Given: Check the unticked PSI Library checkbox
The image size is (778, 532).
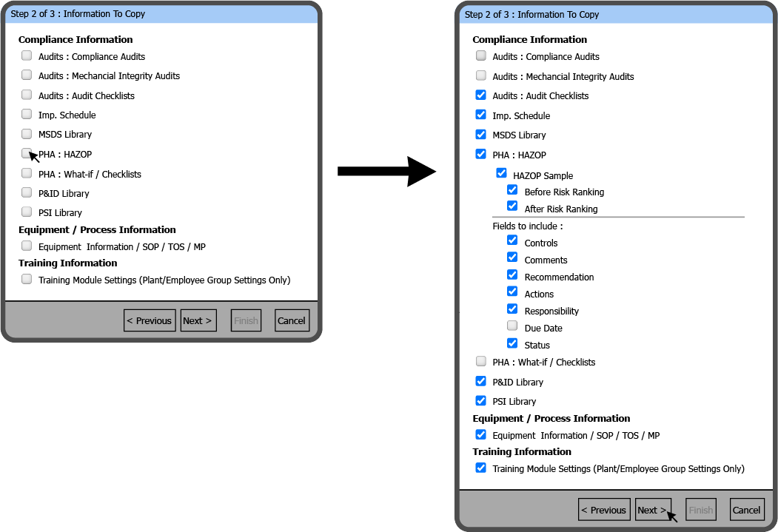Looking at the screenshot, I should [x=27, y=212].
